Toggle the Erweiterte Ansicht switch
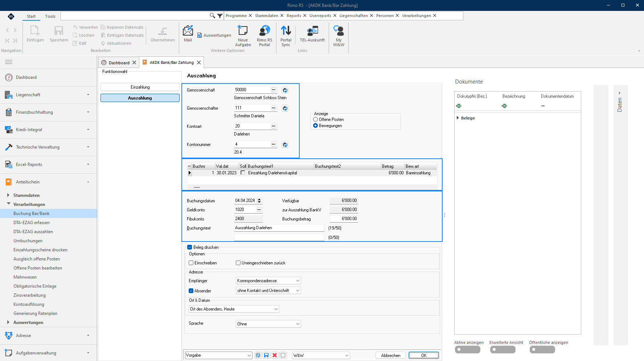The image size is (644, 361). [x=503, y=349]
